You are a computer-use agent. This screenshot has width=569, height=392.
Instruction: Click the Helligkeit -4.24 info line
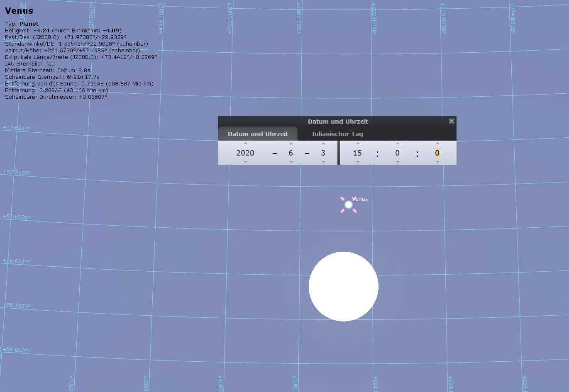(x=63, y=30)
